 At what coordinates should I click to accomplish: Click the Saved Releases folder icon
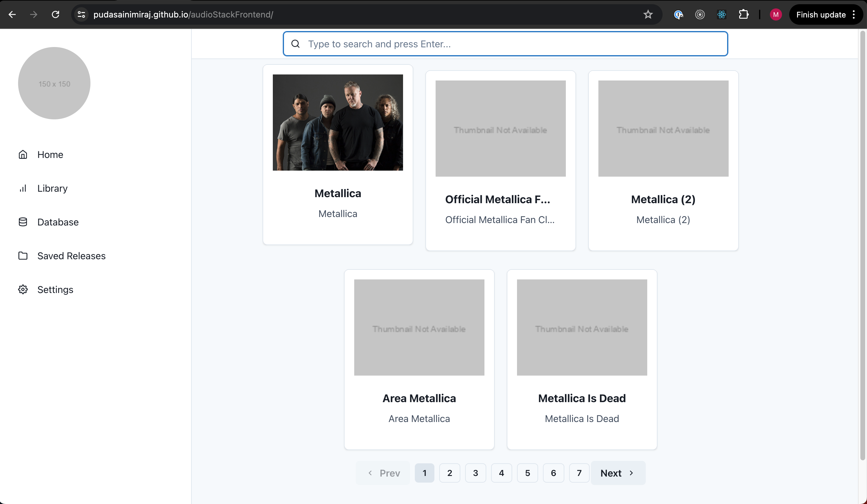click(x=23, y=256)
